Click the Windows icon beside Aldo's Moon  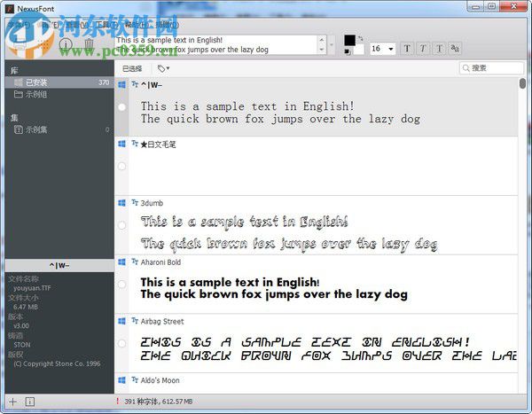(121, 380)
